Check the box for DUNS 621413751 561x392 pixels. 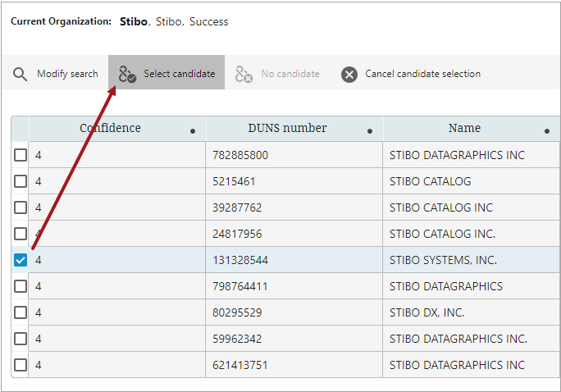[21, 365]
